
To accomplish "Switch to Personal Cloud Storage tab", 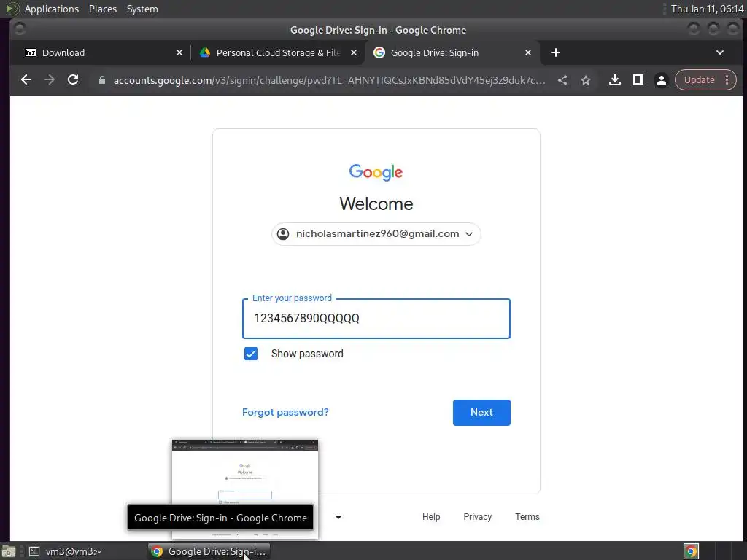I will pyautogui.click(x=279, y=52).
